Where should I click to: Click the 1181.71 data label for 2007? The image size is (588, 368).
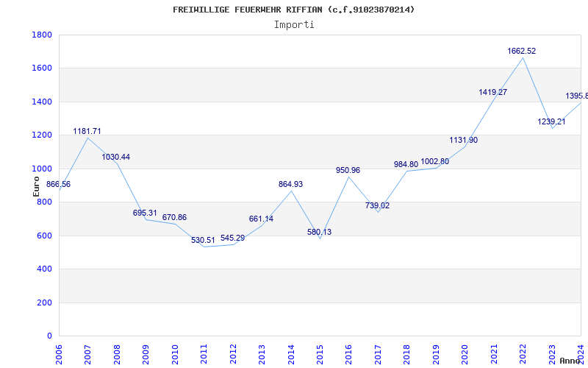87,132
